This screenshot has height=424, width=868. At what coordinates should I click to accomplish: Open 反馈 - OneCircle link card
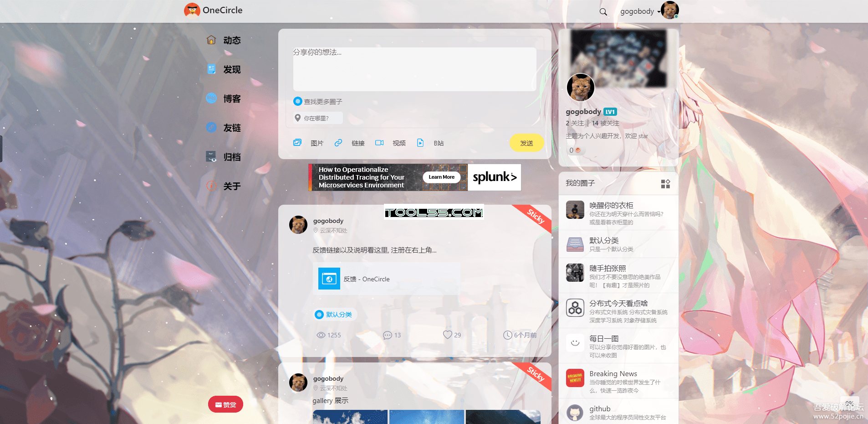pos(386,279)
